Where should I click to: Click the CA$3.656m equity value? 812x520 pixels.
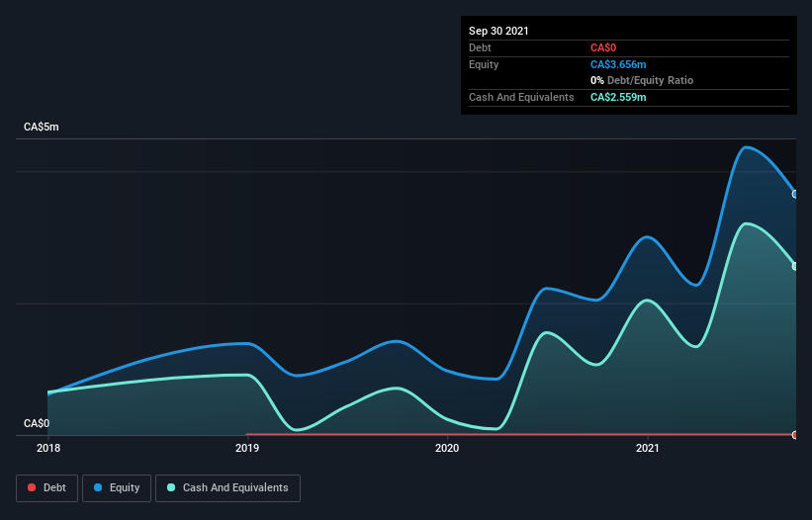[618, 64]
